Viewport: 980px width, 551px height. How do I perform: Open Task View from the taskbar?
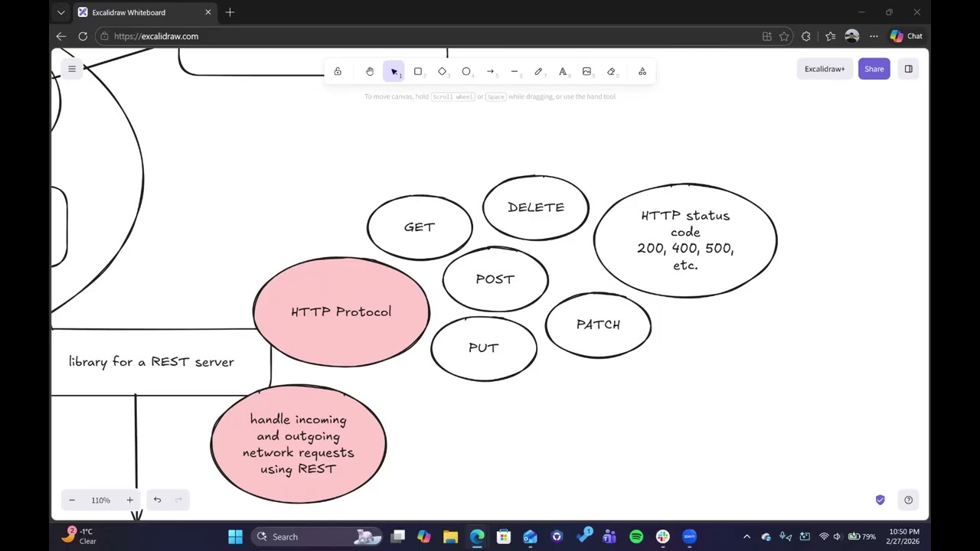pyautogui.click(x=398, y=536)
